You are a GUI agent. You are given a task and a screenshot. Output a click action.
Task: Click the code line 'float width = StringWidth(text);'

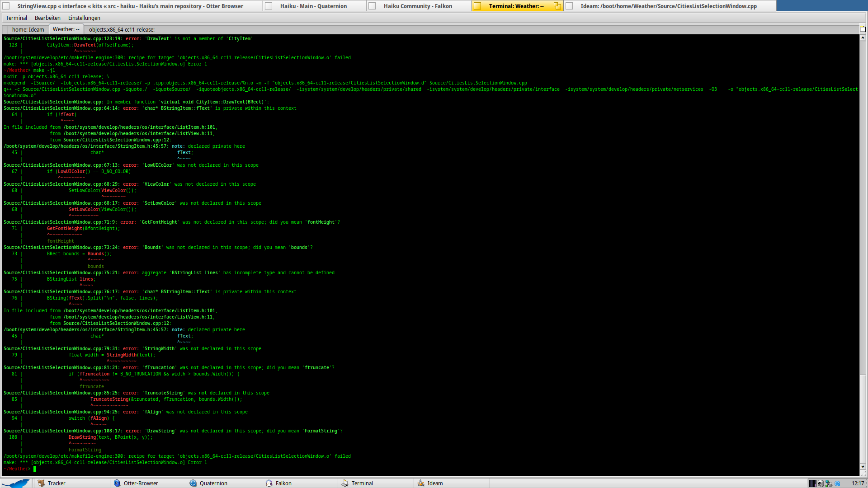point(112,355)
